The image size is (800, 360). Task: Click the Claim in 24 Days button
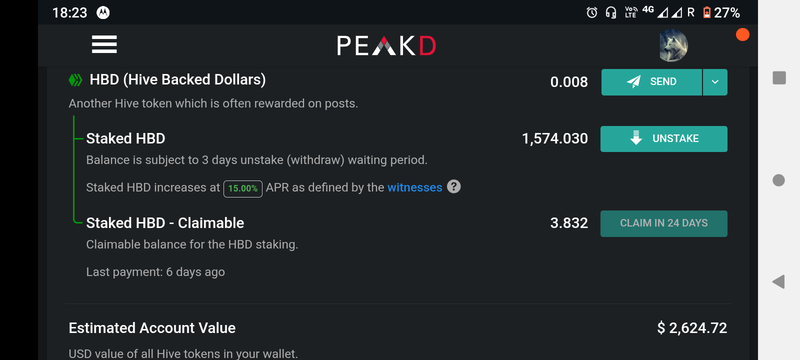[x=664, y=223]
